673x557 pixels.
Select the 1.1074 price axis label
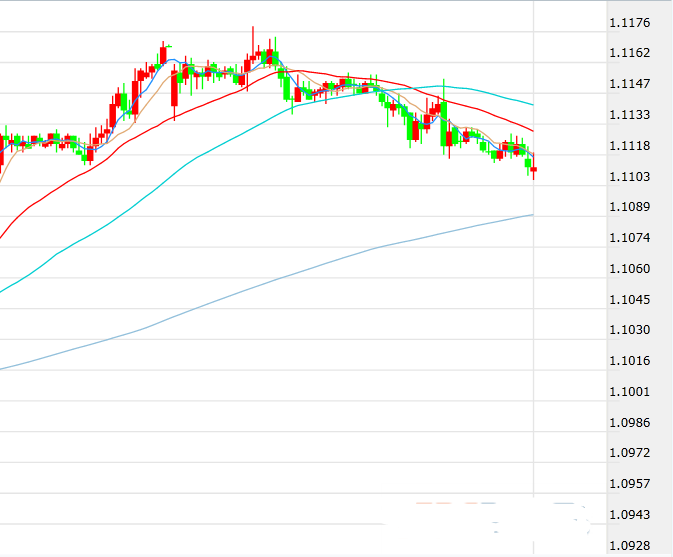[629, 238]
